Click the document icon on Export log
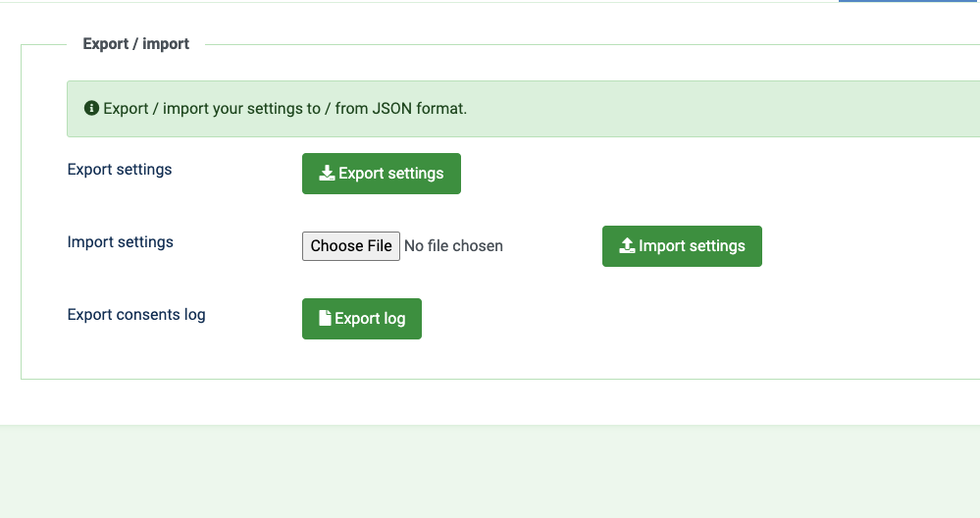The width and height of the screenshot is (980, 518). coord(325,318)
